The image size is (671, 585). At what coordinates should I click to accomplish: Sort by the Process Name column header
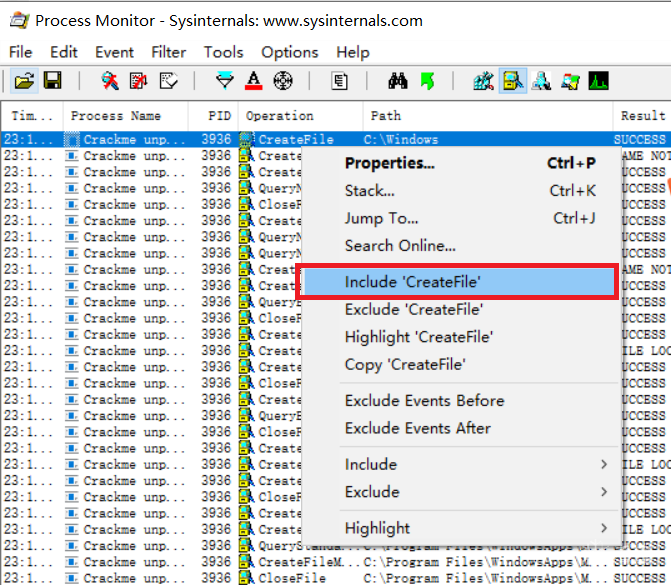click(126, 116)
